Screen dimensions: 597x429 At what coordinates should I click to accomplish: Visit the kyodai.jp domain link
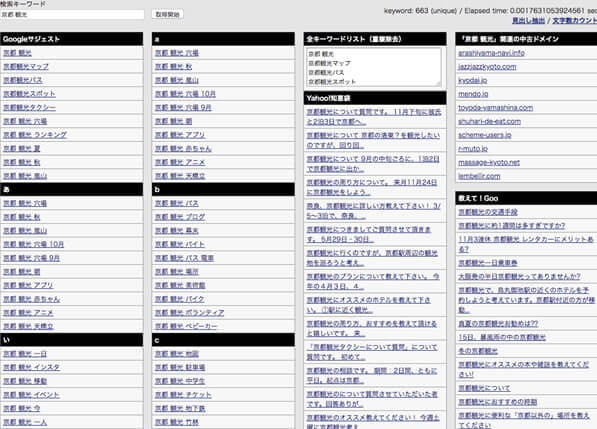[x=472, y=80]
